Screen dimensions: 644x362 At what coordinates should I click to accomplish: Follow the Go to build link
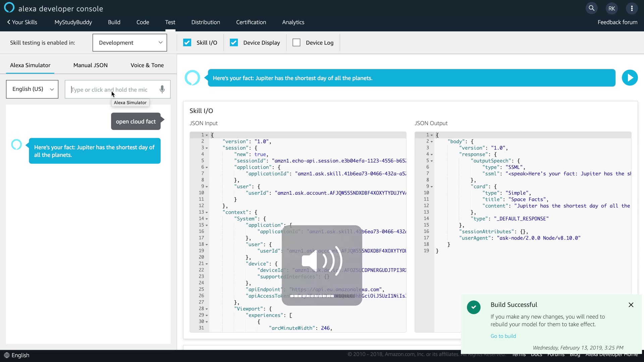(x=503, y=336)
